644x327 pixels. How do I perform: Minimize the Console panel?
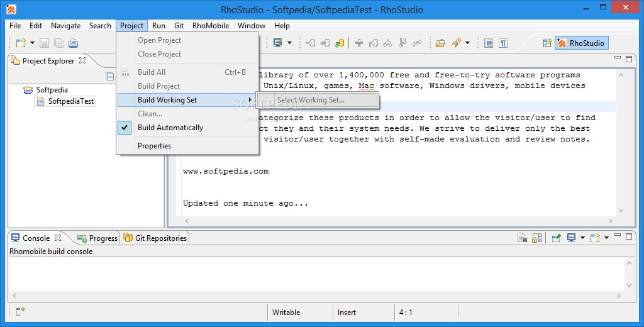point(618,235)
